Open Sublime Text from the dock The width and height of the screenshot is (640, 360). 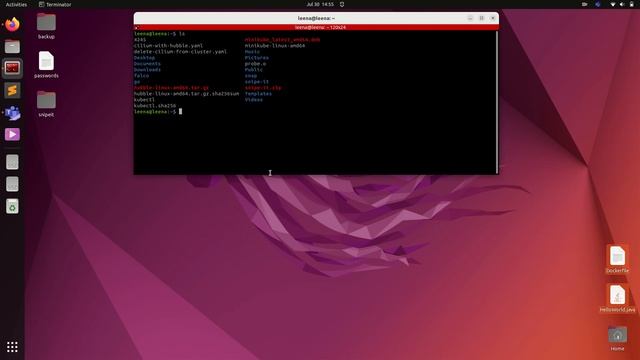(12, 90)
